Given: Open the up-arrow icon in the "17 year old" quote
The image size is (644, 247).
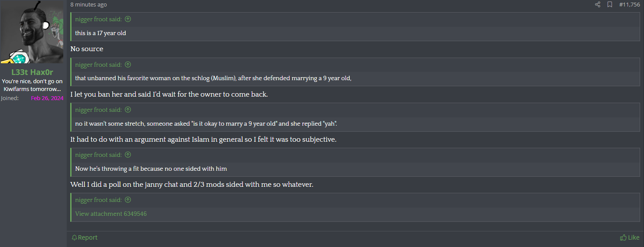Looking at the screenshot, I should 128,19.
